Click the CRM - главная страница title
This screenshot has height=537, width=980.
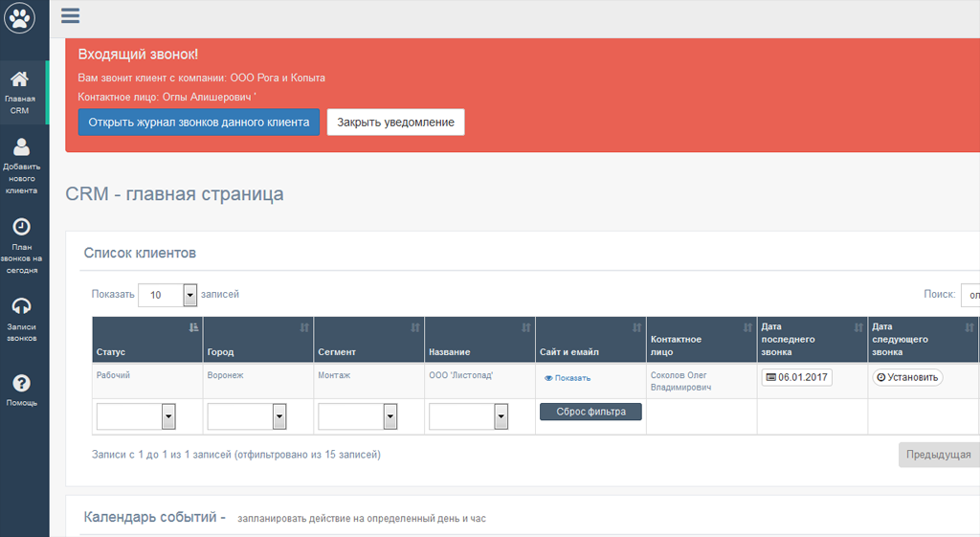174,194
